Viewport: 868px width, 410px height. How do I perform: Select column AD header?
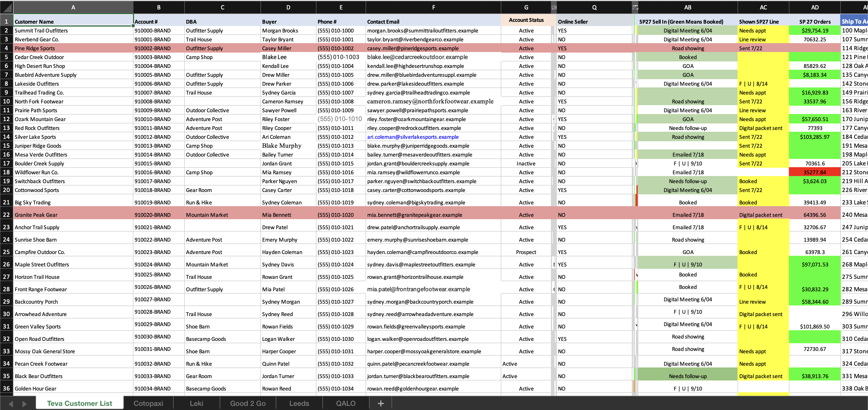tap(815, 7)
